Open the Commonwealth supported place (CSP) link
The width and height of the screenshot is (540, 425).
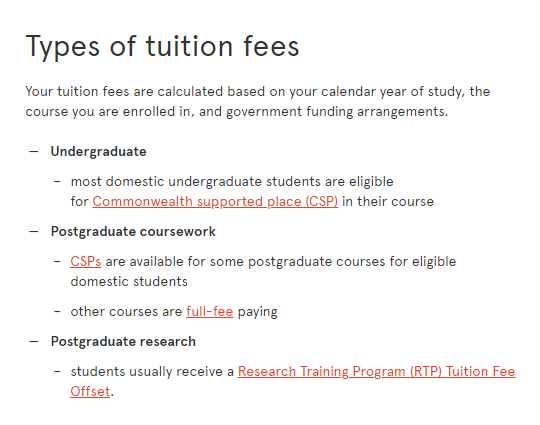[215, 201]
